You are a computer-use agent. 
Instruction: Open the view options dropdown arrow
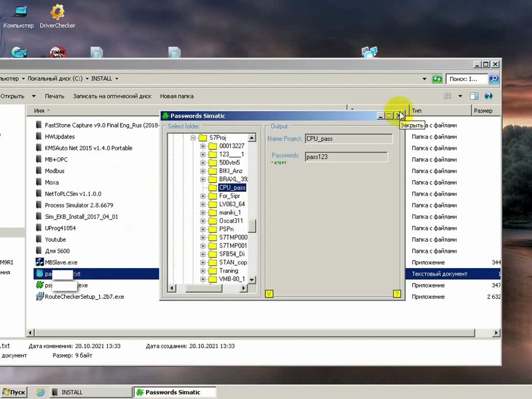(460, 96)
